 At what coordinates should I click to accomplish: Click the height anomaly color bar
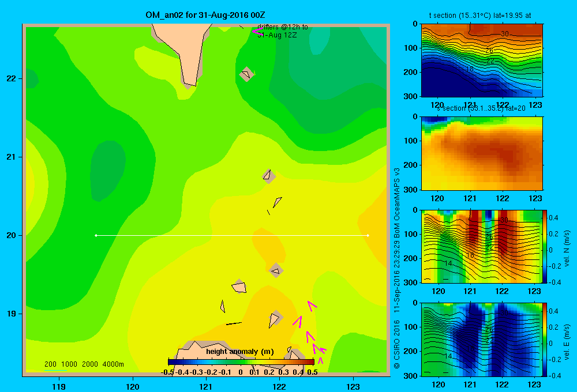click(x=241, y=362)
